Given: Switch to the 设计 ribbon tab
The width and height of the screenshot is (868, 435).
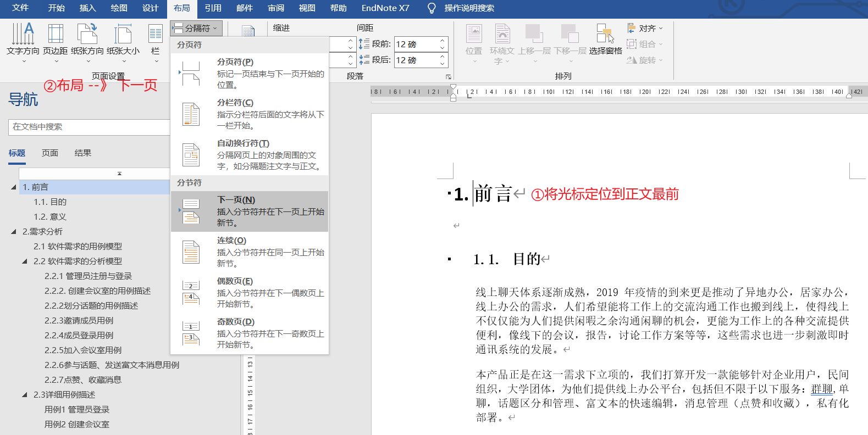Looking at the screenshot, I should coord(150,8).
